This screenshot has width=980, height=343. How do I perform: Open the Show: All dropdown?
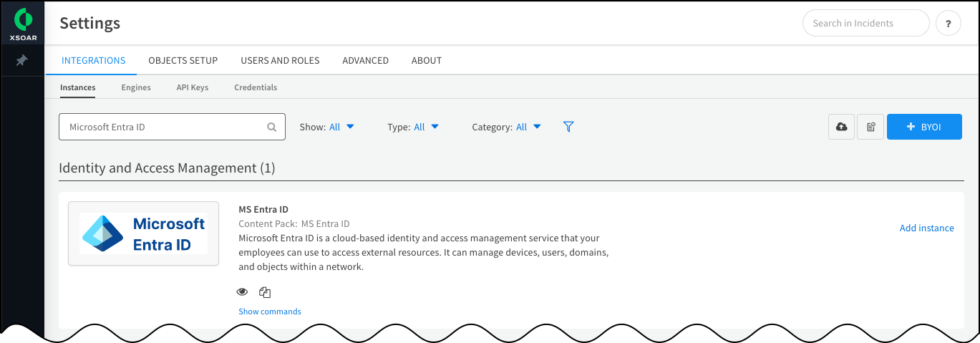tap(327, 127)
